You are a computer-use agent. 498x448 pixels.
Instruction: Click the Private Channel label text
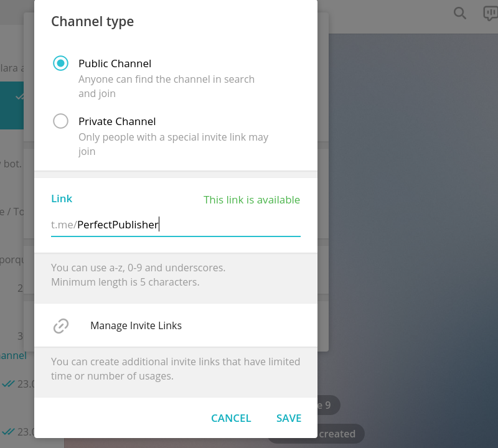(x=117, y=121)
